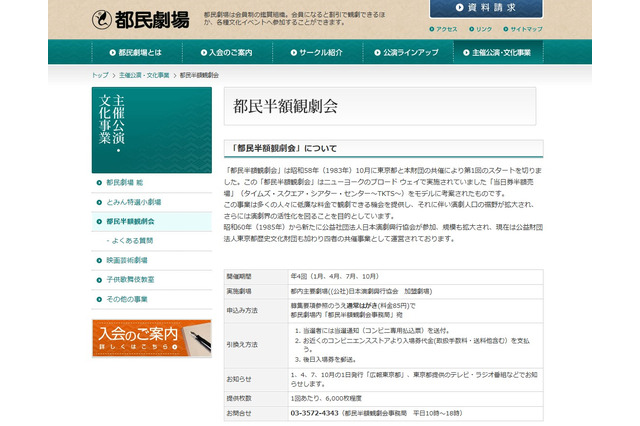Click the phone number 03-3572-4343
Screen dimensions: 640x426
[x=314, y=413]
